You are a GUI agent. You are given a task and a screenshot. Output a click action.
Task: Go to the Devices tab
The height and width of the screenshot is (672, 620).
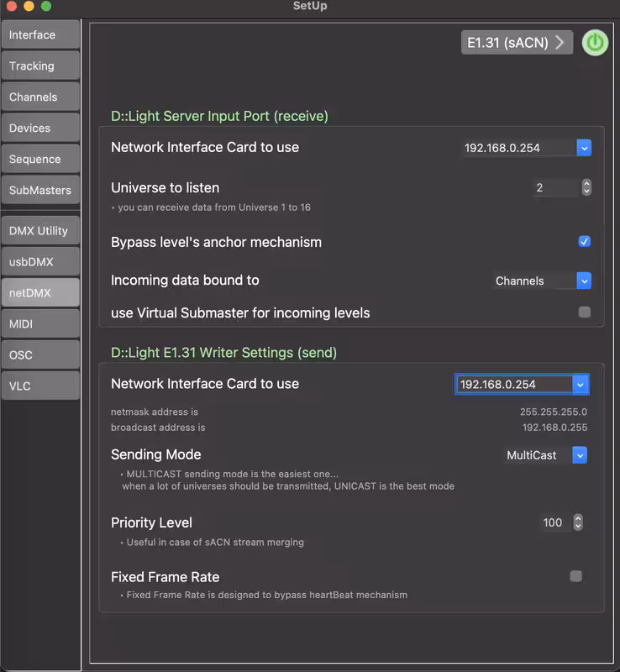tap(40, 129)
